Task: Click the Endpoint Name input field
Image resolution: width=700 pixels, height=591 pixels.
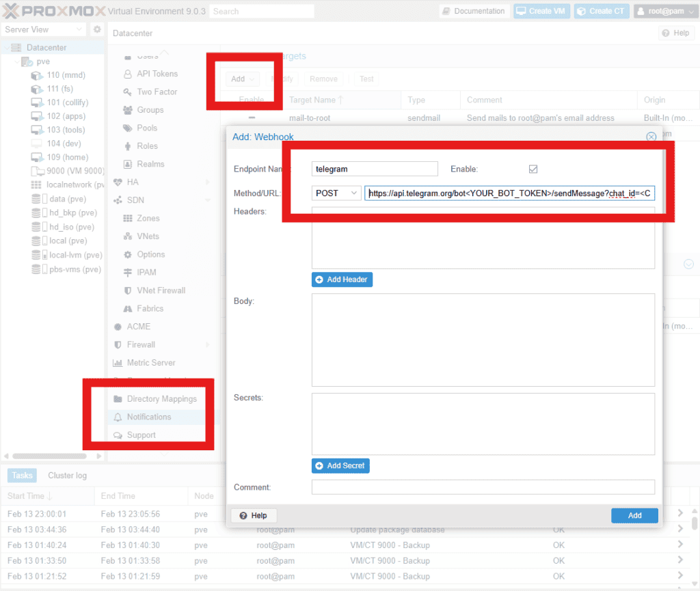Action: pyautogui.click(x=374, y=169)
